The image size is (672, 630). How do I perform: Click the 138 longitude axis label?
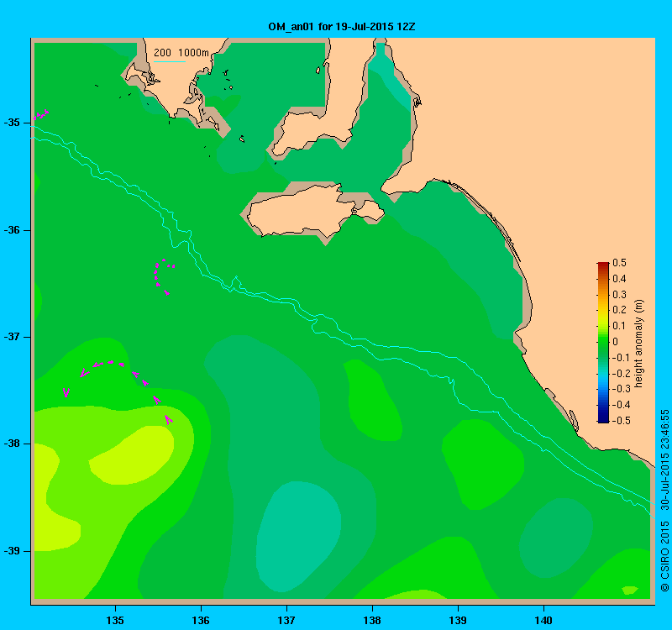tap(372, 620)
